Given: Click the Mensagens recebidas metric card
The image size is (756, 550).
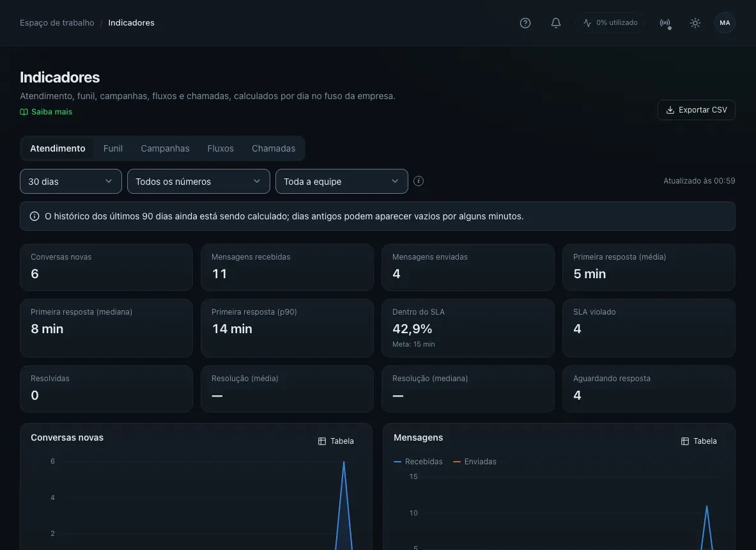Looking at the screenshot, I should coord(287,267).
